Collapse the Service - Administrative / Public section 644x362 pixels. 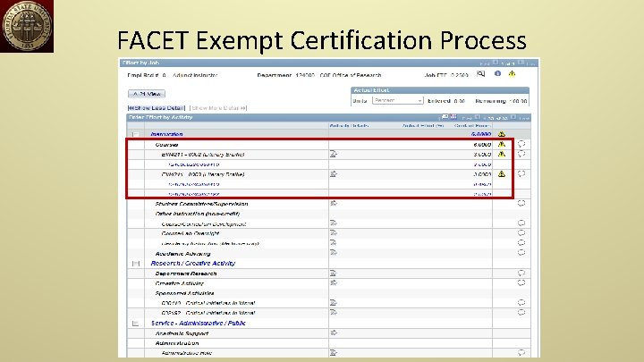[136, 324]
